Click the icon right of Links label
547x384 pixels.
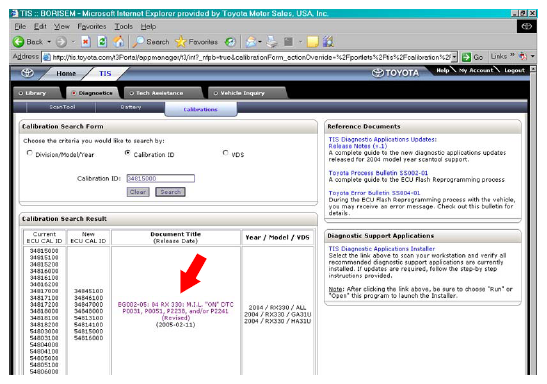click(x=522, y=56)
